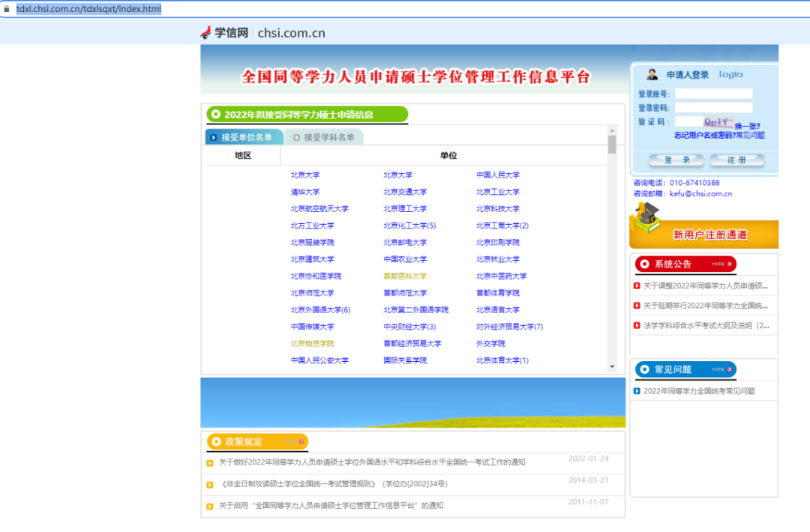The height and width of the screenshot is (532, 810).
Task: Open 国际关系学院 link
Action: 405,360
